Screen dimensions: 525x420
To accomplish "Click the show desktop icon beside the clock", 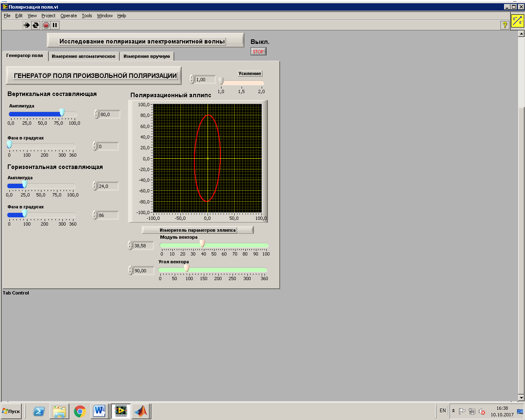I will pyautogui.click(x=520, y=411).
